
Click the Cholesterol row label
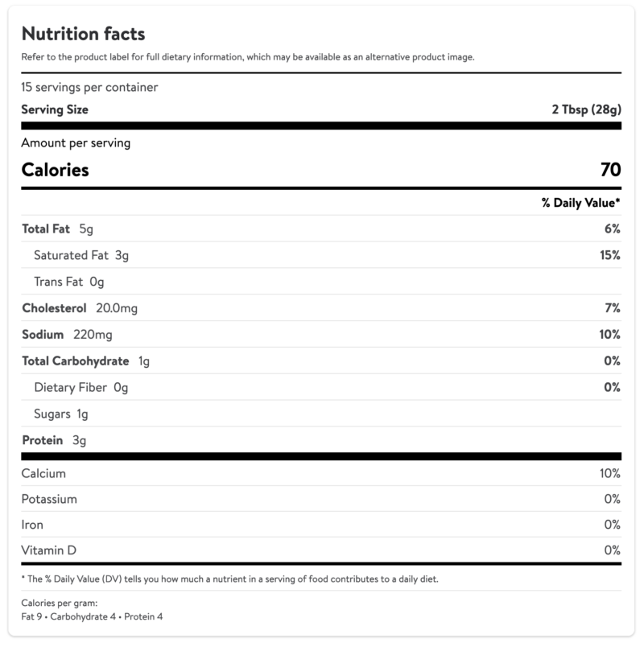click(x=54, y=308)
